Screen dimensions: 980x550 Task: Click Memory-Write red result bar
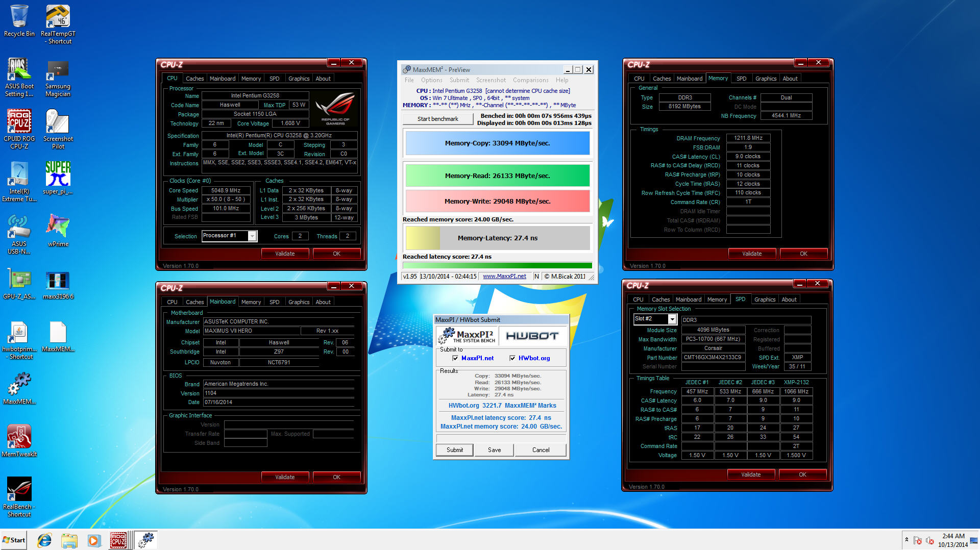coord(498,202)
